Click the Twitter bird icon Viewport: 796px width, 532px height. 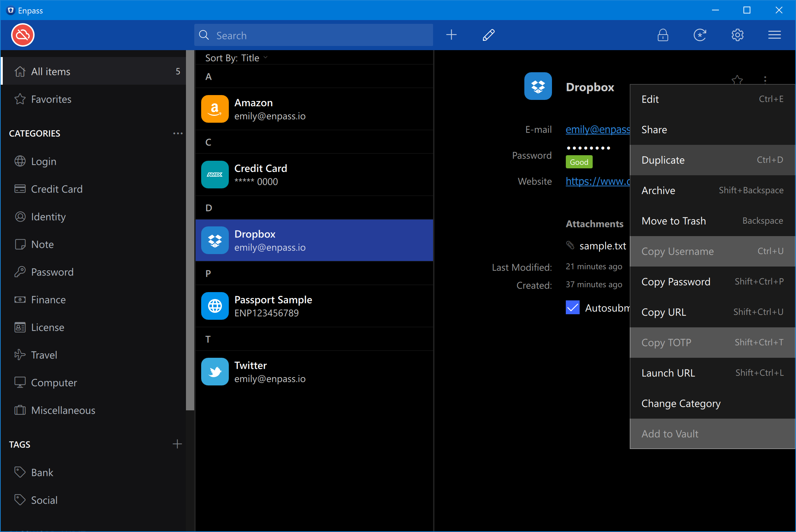coord(215,372)
